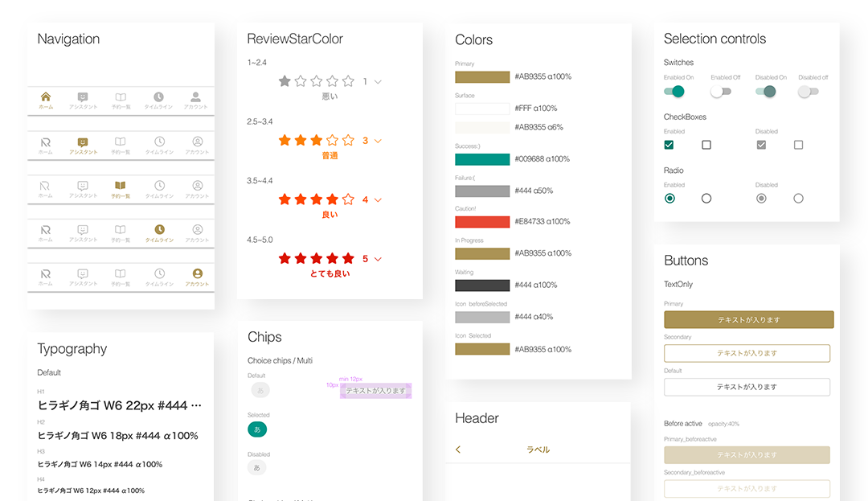Uncheck the teal enabled checkbox
Image resolution: width=868 pixels, height=501 pixels.
[669, 145]
